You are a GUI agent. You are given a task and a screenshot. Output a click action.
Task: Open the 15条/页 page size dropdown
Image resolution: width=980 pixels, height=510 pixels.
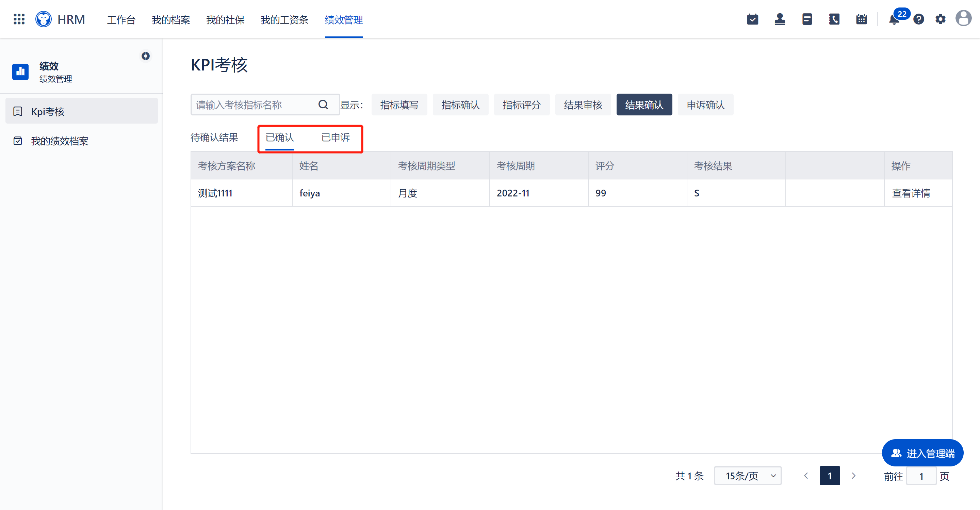pyautogui.click(x=748, y=476)
